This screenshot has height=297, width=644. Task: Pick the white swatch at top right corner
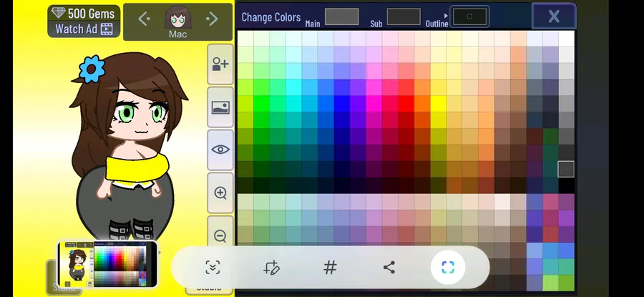point(566,39)
